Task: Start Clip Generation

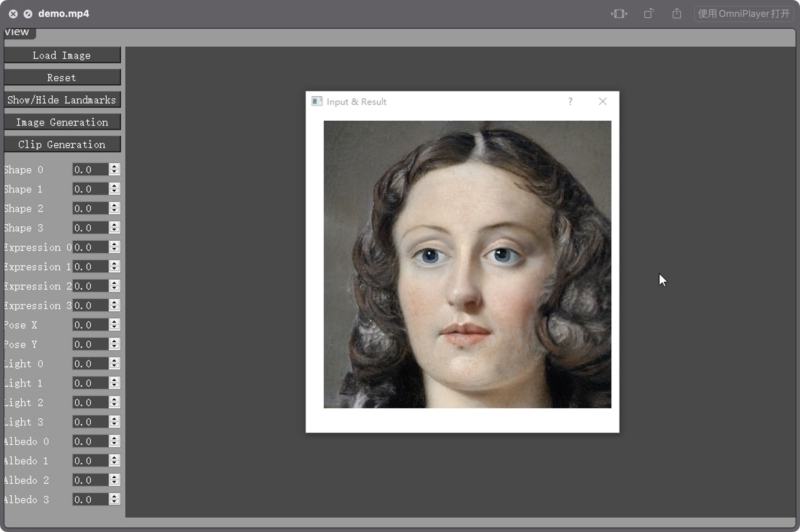Action: pos(62,144)
